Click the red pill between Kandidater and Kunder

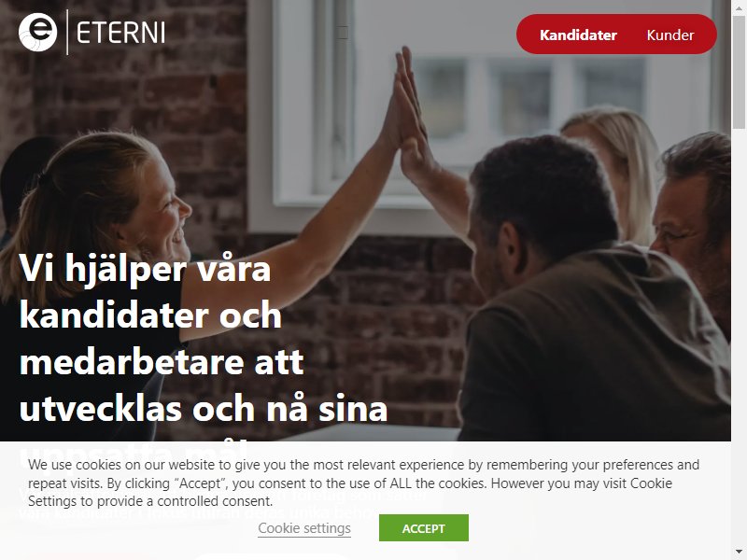point(616,34)
